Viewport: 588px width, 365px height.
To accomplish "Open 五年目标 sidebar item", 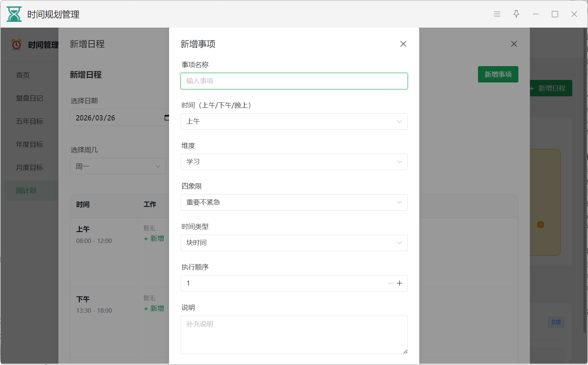I will click(x=30, y=121).
